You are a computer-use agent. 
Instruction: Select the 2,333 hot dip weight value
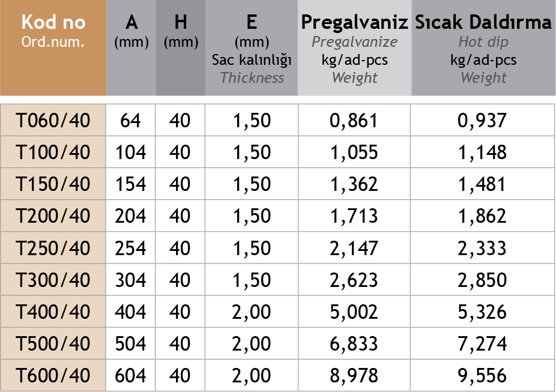coord(483,248)
